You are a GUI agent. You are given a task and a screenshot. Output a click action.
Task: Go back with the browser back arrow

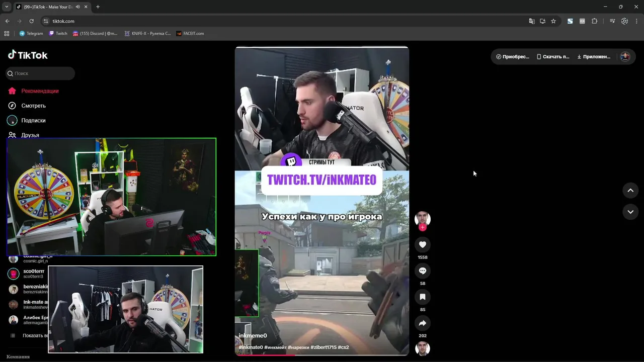[7, 21]
